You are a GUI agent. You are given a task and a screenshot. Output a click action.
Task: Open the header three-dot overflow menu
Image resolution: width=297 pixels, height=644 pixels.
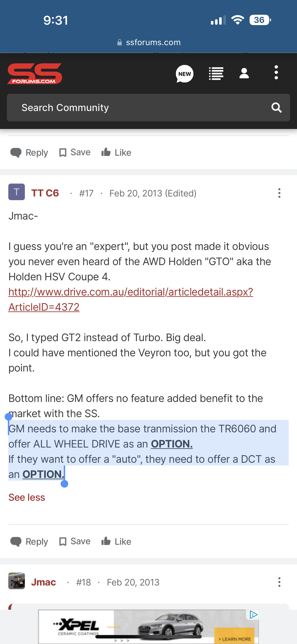pyautogui.click(x=276, y=73)
